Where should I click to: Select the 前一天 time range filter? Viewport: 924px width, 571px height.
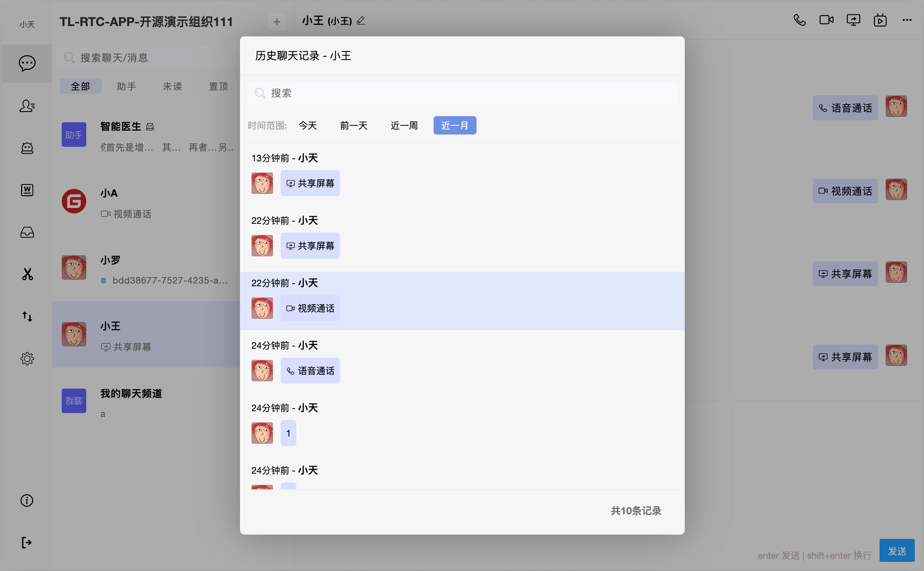(x=353, y=125)
